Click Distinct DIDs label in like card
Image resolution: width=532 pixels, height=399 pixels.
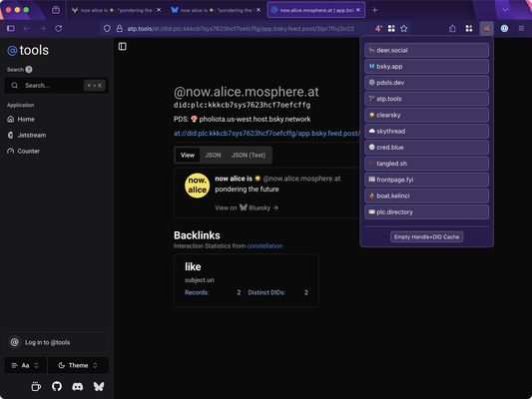point(266,292)
